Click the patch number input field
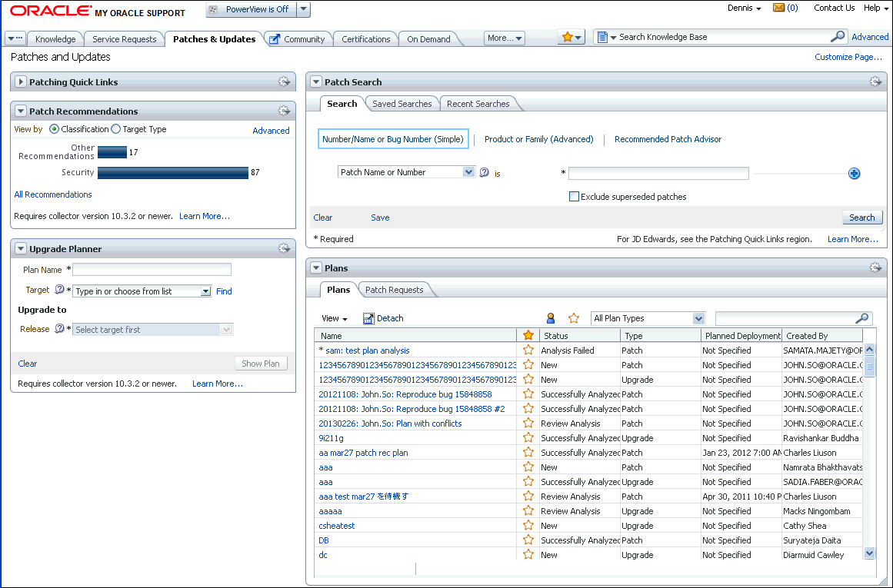The image size is (893, 588). pos(658,173)
